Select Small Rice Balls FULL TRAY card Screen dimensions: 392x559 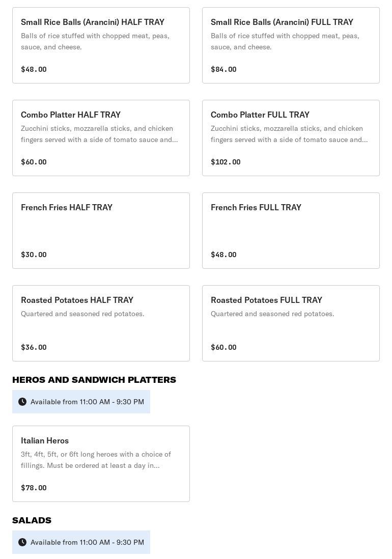291,45
